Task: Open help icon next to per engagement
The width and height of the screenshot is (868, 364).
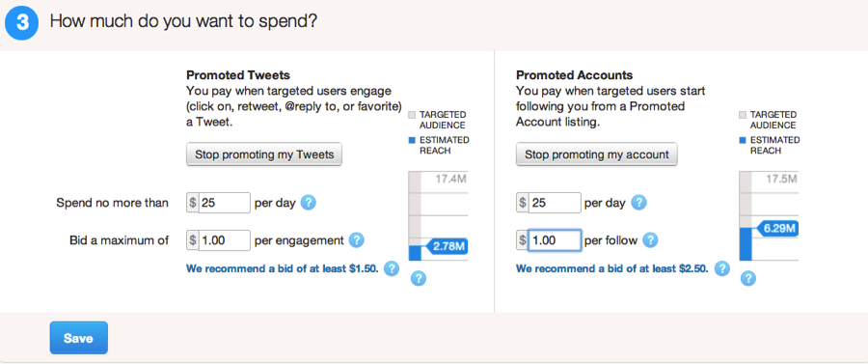Action: 357,240
